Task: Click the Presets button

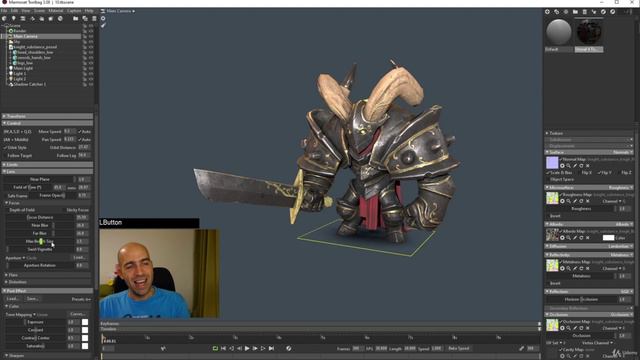Action: click(81, 299)
